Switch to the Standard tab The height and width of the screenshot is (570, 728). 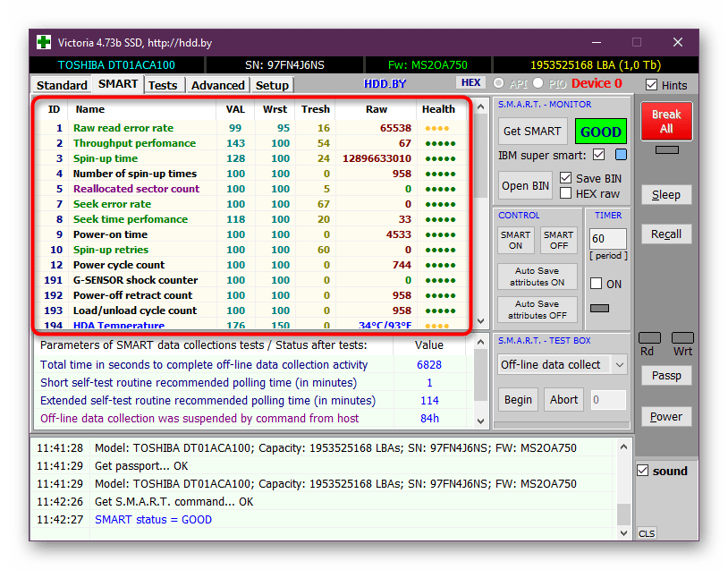pyautogui.click(x=62, y=86)
